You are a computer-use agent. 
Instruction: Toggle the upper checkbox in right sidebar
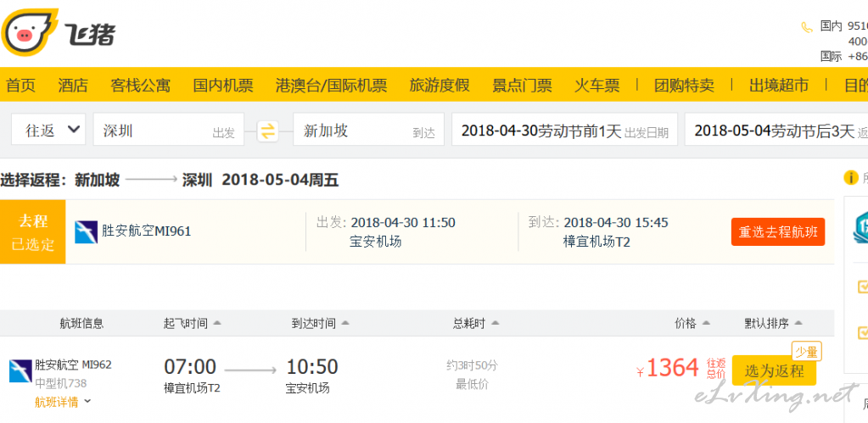tap(862, 287)
